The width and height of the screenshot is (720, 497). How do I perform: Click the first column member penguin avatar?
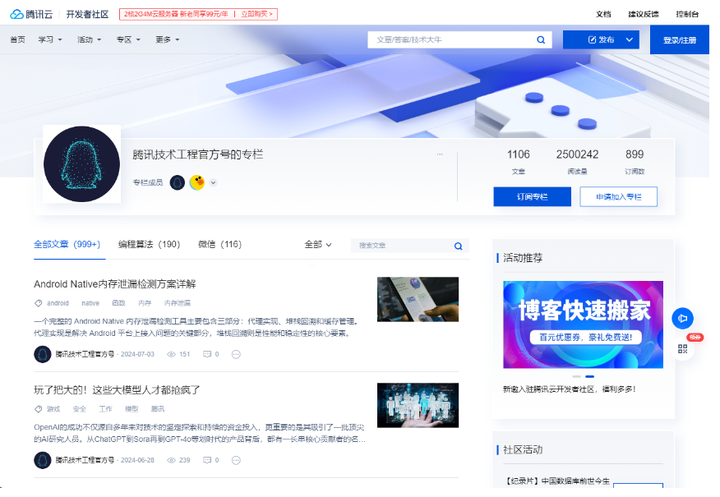pyautogui.click(x=177, y=182)
